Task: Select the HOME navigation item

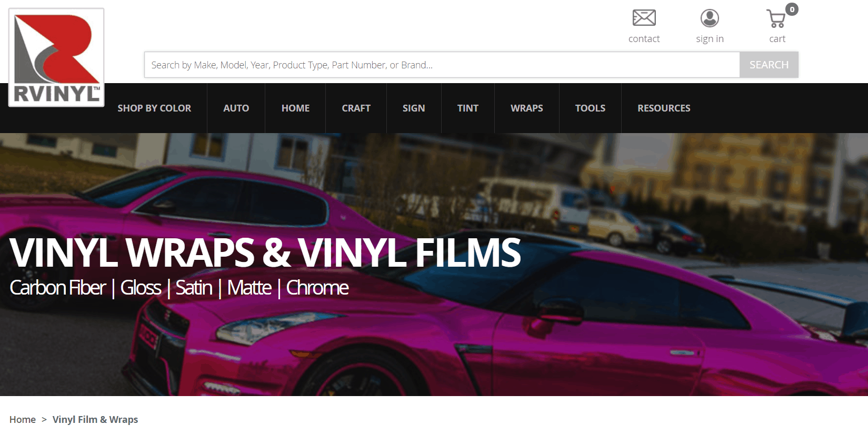Action: coord(295,108)
